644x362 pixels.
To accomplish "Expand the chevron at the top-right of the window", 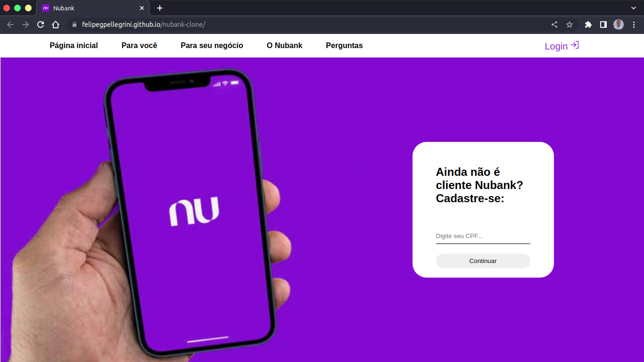I will [634, 8].
